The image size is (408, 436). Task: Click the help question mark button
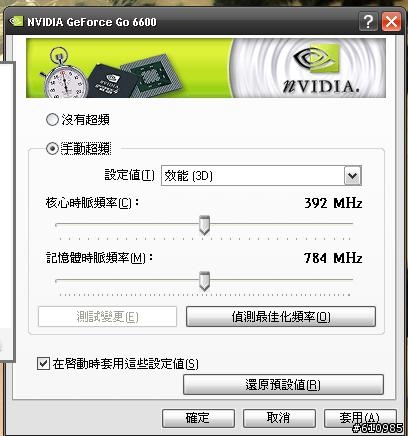point(368,22)
